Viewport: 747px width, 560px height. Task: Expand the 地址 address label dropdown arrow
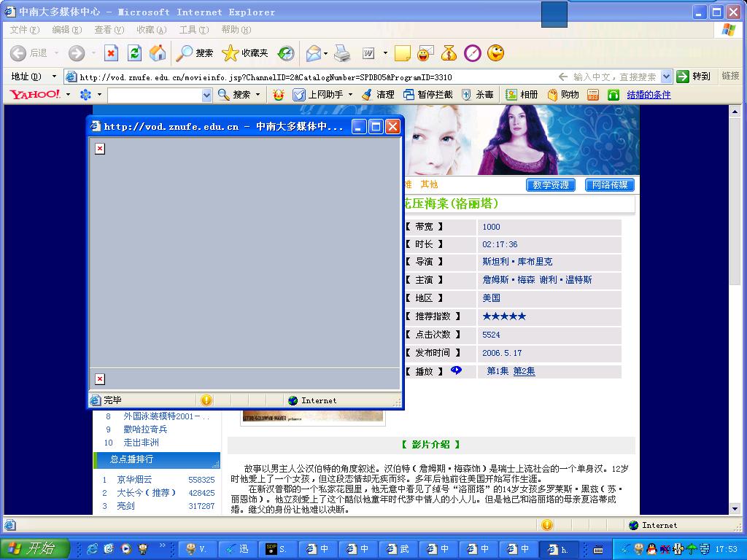[54, 76]
